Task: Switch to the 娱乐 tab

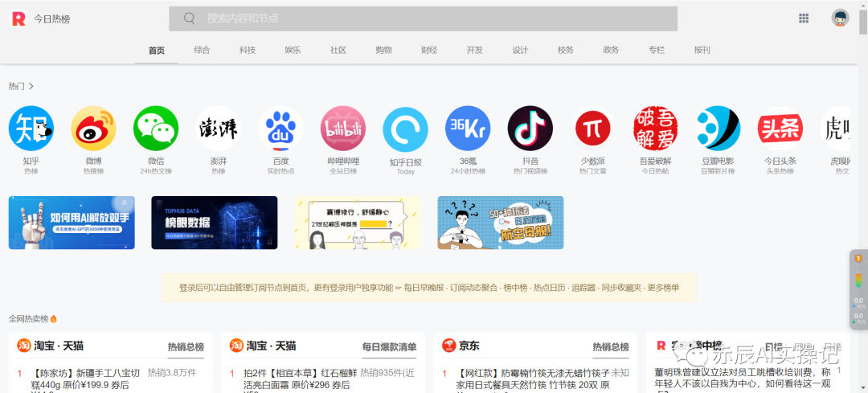Action: (293, 50)
